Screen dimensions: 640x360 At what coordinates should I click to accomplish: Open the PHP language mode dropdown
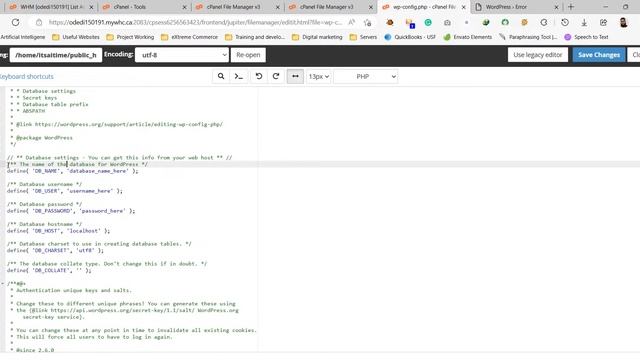[x=366, y=76]
